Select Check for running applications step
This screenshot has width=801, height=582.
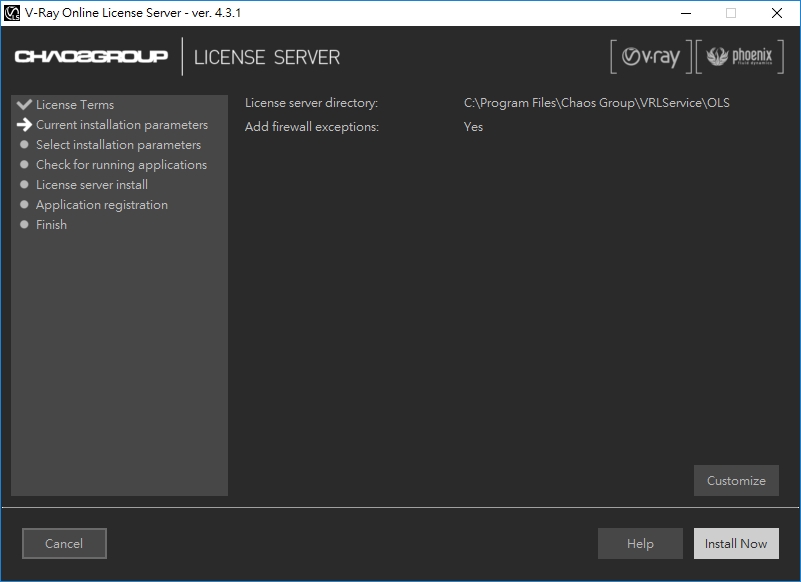pyautogui.click(x=122, y=165)
